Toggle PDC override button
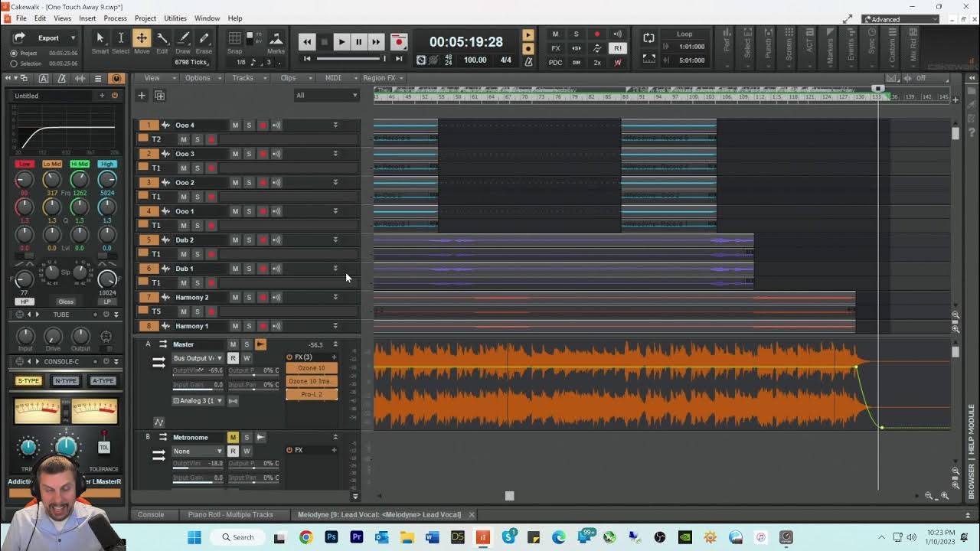 556,62
